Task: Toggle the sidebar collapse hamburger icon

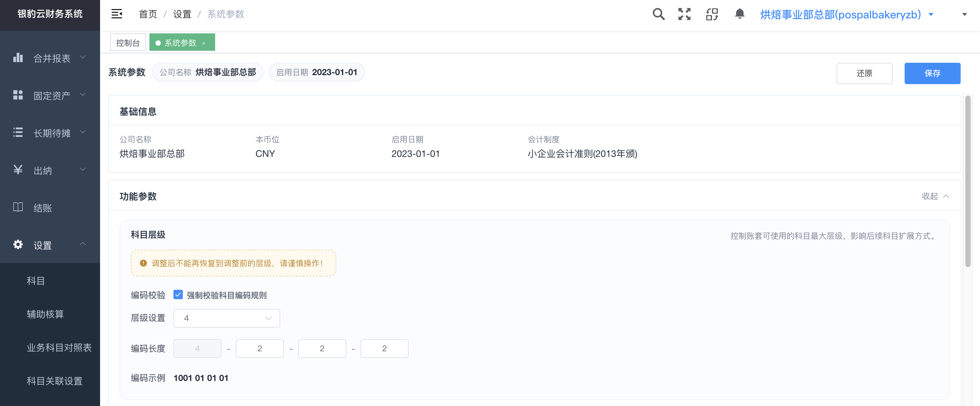Action: coord(116,14)
